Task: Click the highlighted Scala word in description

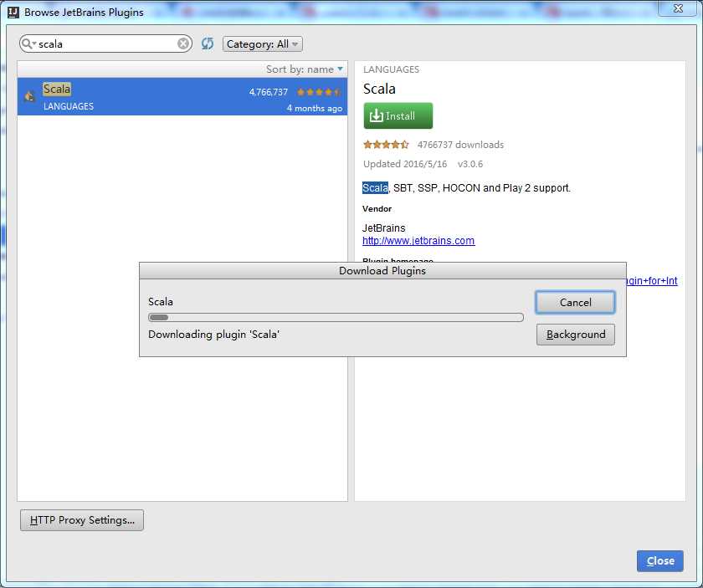Action: pyautogui.click(x=375, y=188)
